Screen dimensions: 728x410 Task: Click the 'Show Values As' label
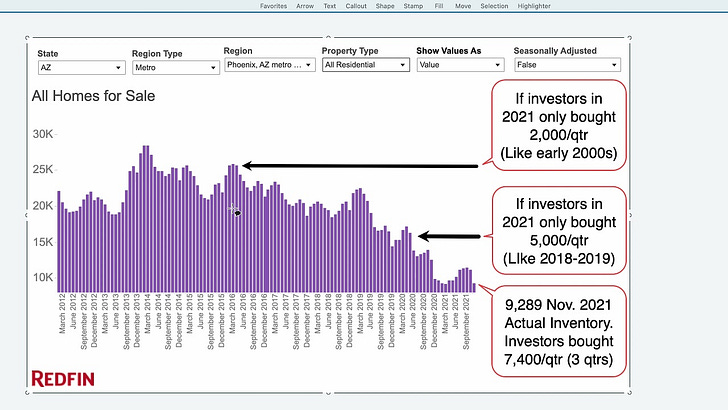(x=448, y=51)
